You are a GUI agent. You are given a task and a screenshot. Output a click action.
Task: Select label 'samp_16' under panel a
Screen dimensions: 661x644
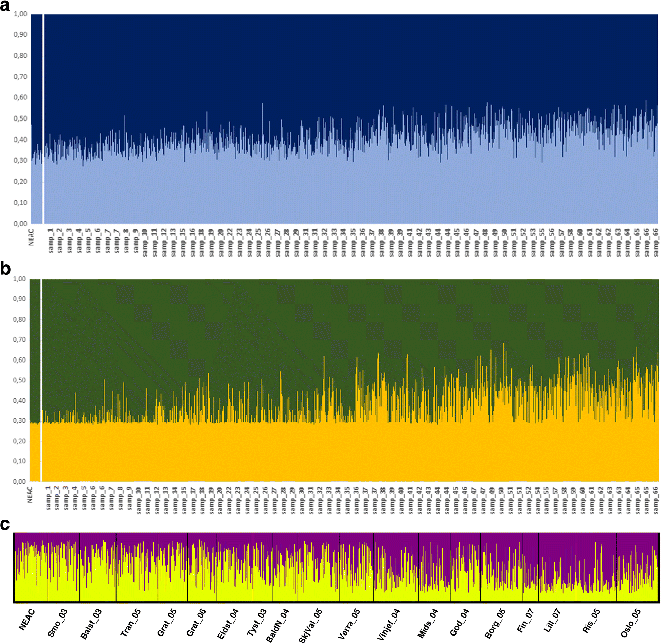193,242
